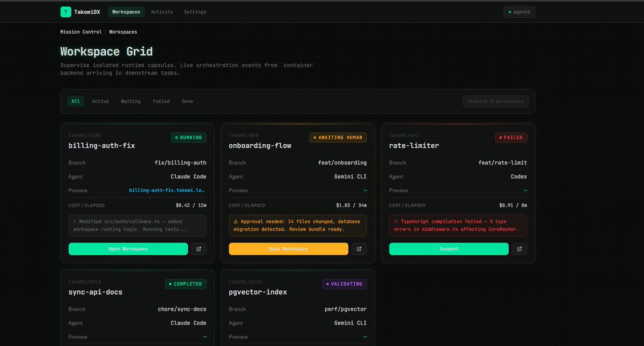Image resolution: width=644 pixels, height=346 pixels.
Task: Filter workspaces by Waiting
Action: tap(130, 101)
